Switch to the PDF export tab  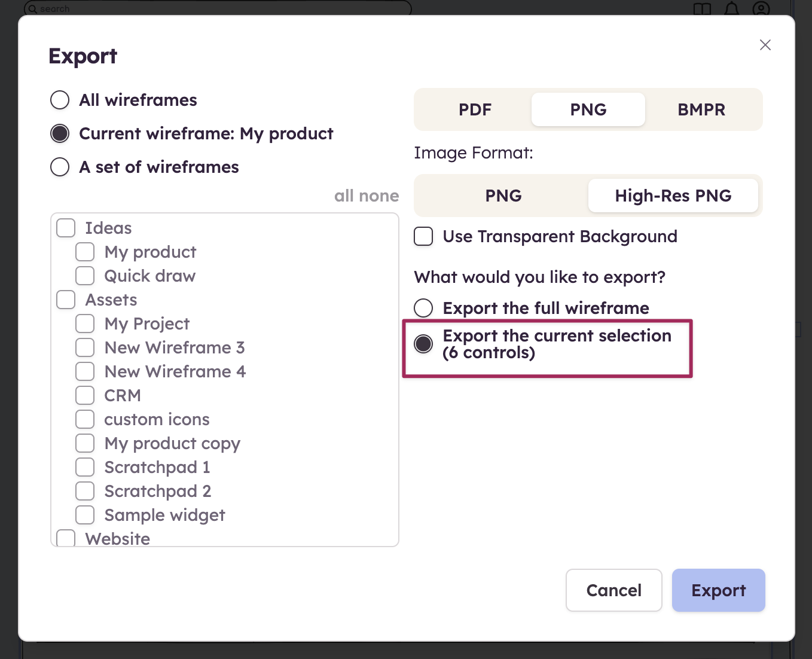click(x=475, y=109)
